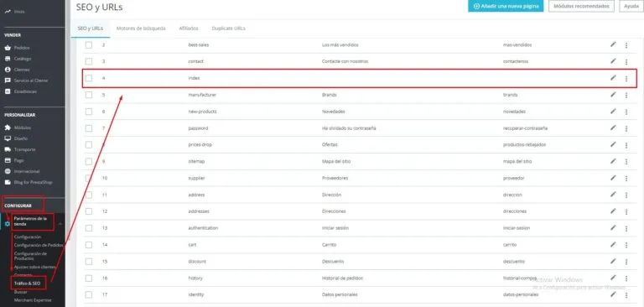Click 'Contacte con nosotros' title cell
644x307 pixels.
[345, 61]
